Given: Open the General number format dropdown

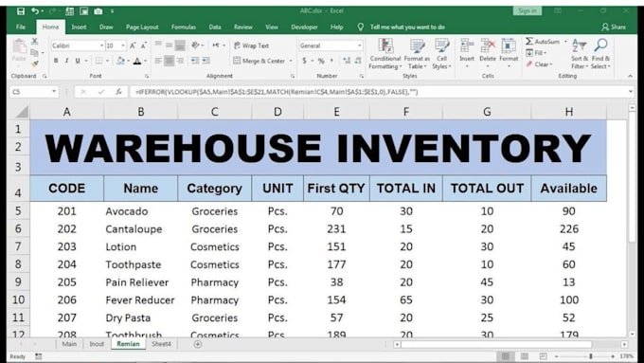Looking at the screenshot, I should (x=359, y=45).
